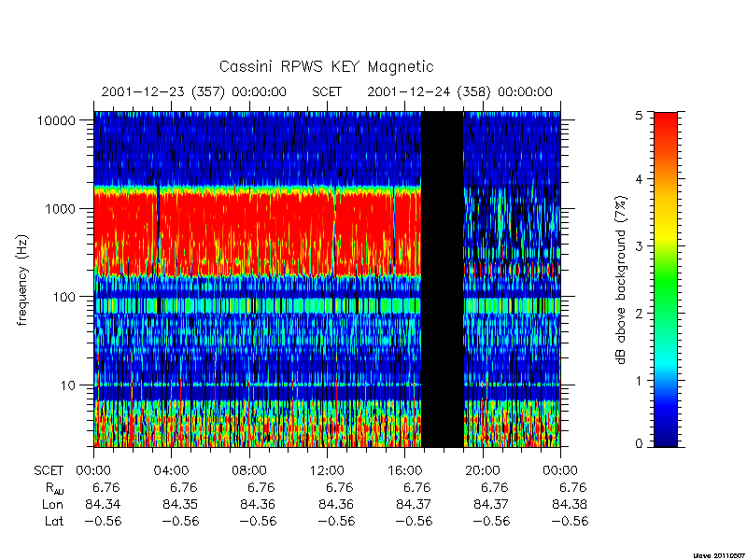
Task: Click the colorbar tick label "3"
Action: (639, 246)
